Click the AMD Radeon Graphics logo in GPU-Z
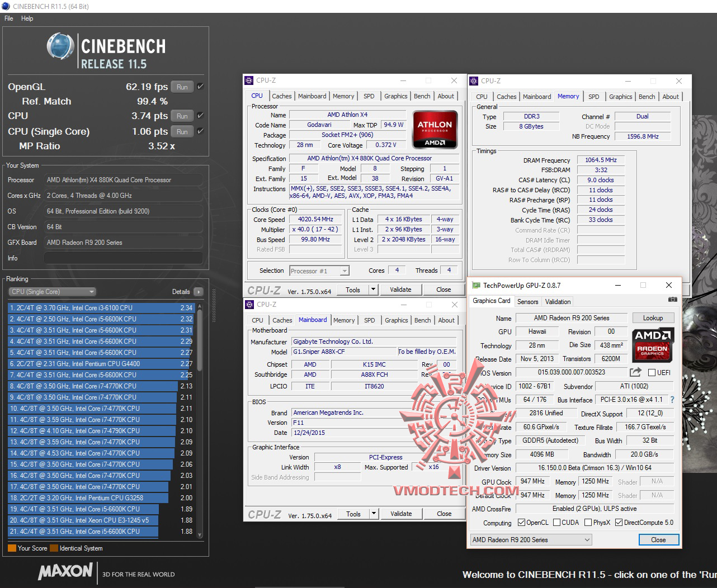717x588 pixels. pyautogui.click(x=653, y=345)
